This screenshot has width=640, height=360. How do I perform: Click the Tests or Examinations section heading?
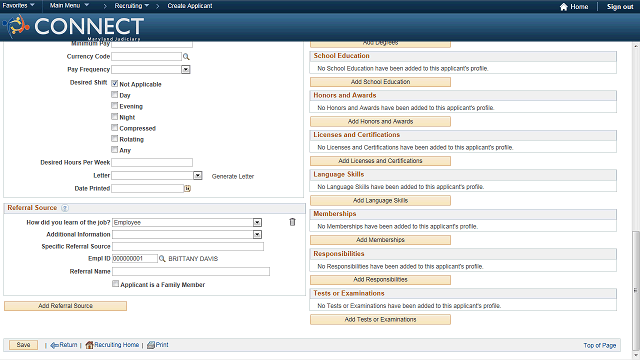coord(349,293)
